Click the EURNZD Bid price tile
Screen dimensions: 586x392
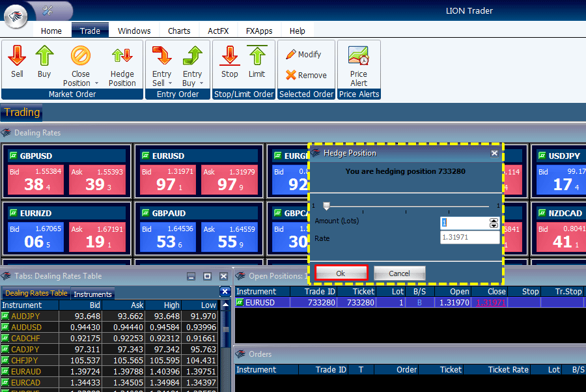(x=36, y=237)
